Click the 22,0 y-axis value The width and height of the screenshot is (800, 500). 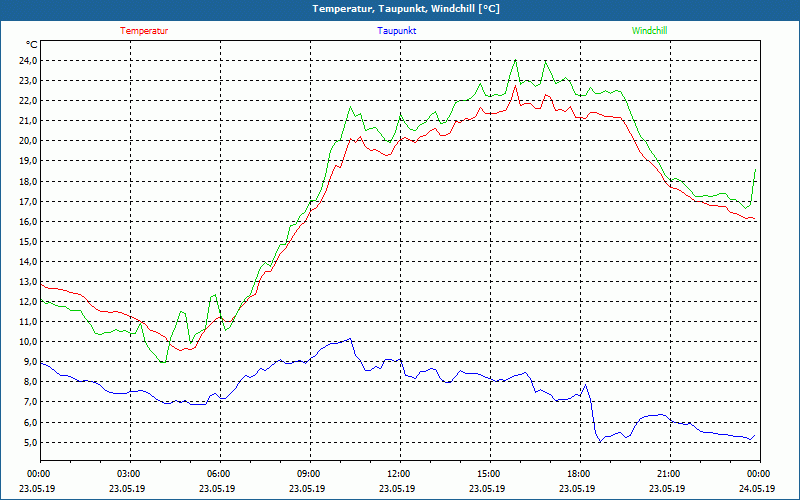coord(28,101)
